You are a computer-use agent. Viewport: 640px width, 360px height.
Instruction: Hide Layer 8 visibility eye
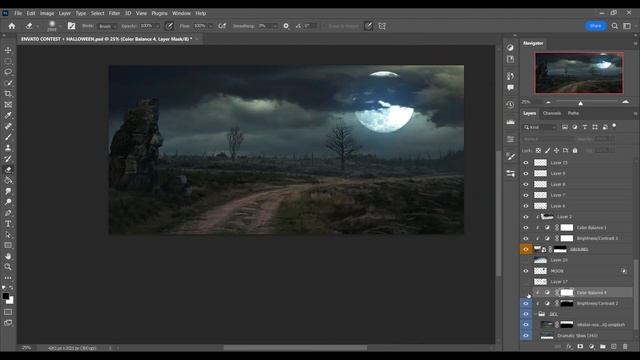(526, 184)
